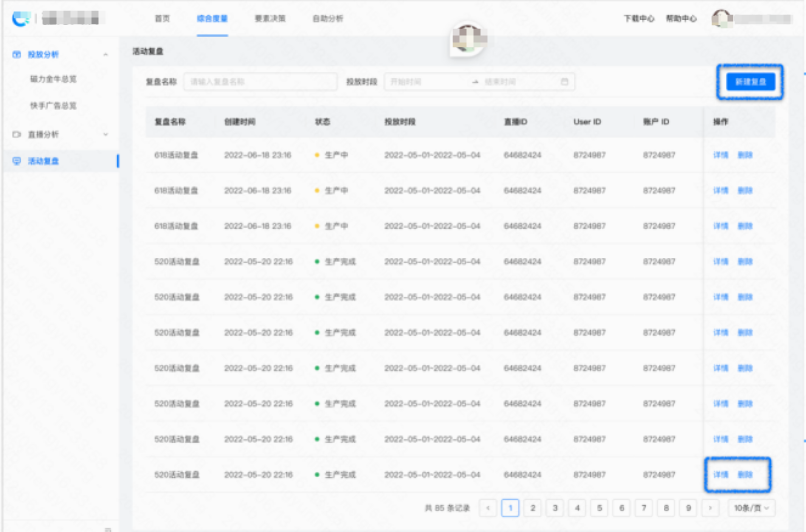Collapse sidebar using bottom toggle icon
Viewport: 806px width, 532px height.
[x=108, y=529]
